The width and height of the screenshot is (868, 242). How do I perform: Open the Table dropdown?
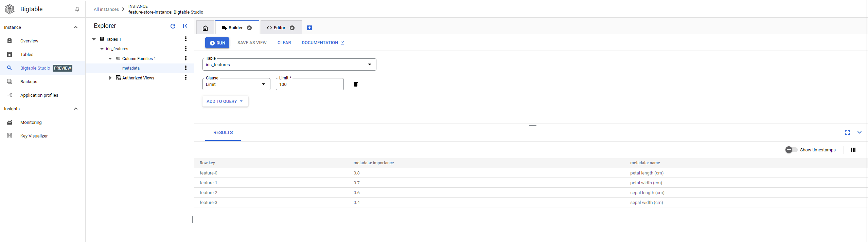point(289,64)
